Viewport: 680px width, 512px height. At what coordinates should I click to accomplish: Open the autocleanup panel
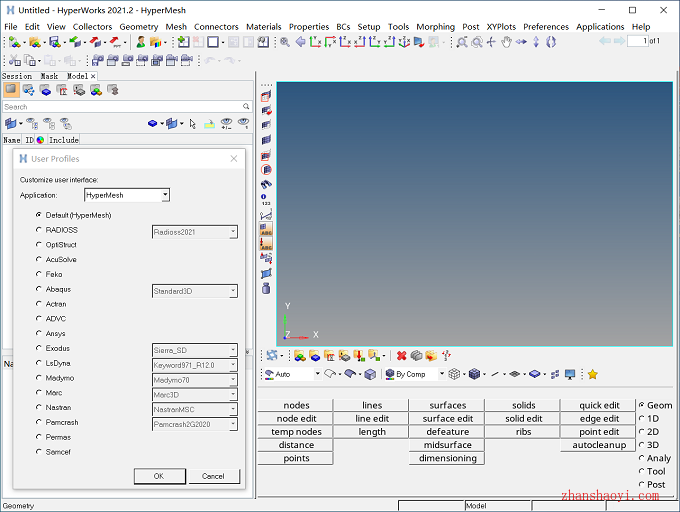pyautogui.click(x=599, y=445)
